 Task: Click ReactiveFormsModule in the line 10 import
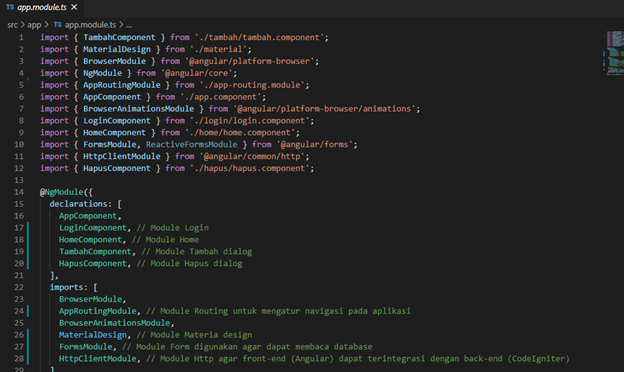tap(191, 145)
